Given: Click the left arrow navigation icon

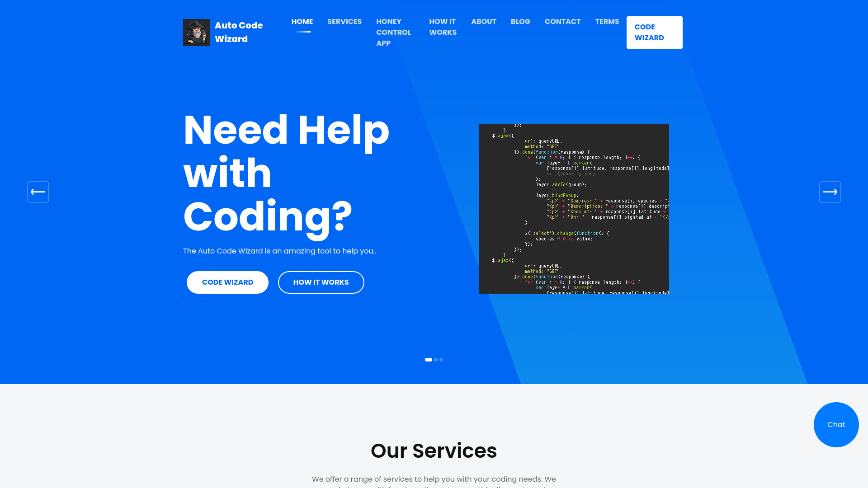Looking at the screenshot, I should [x=38, y=191].
